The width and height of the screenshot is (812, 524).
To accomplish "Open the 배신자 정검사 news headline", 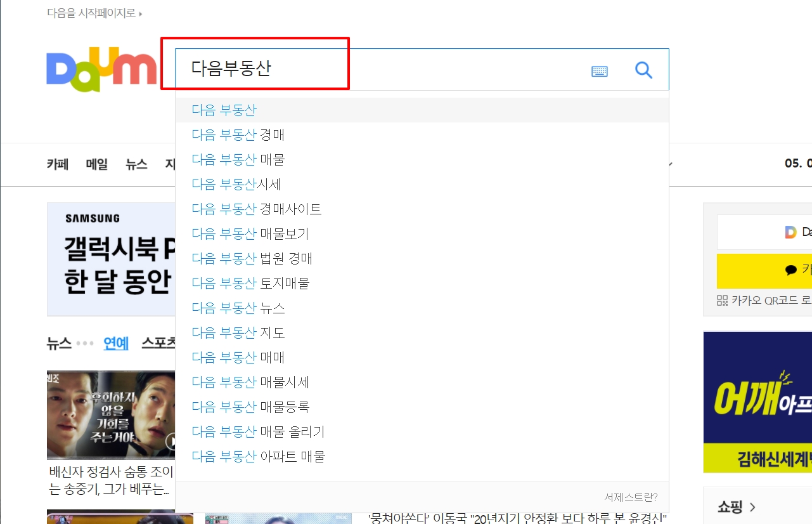I will point(111,480).
